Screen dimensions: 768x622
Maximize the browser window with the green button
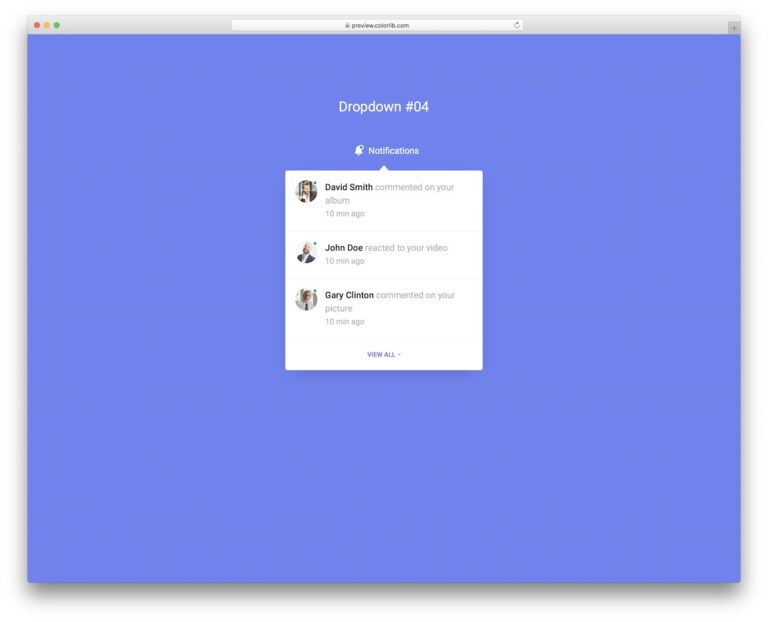(57, 25)
